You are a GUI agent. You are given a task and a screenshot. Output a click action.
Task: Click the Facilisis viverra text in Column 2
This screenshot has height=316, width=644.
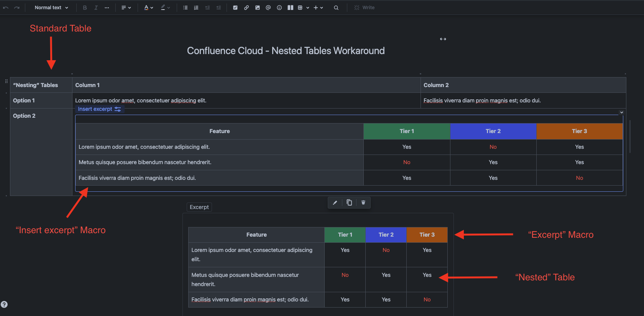(482, 100)
